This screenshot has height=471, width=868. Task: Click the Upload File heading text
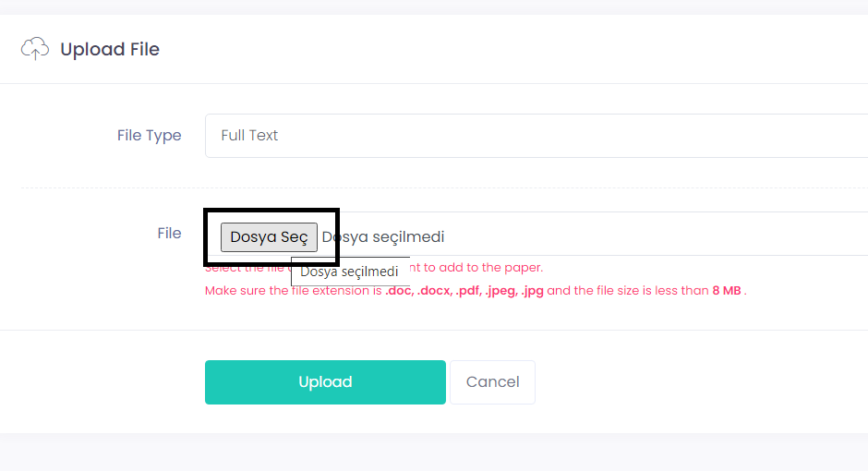(110, 49)
